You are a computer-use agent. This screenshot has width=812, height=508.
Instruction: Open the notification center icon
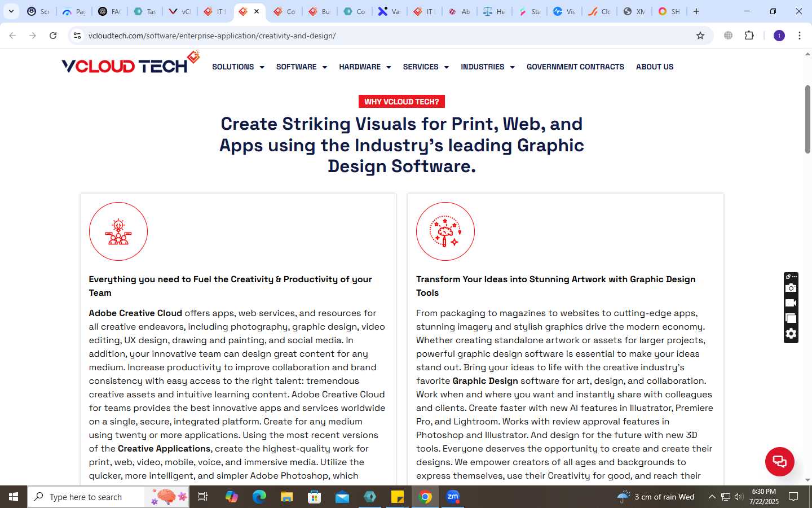click(793, 497)
